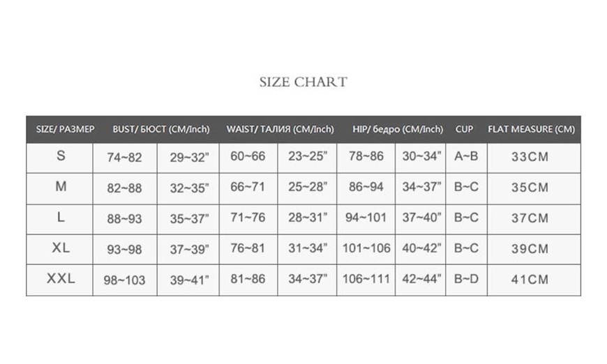Click the CUP column header
Viewport: 607px width, 364px height.
click(464, 129)
